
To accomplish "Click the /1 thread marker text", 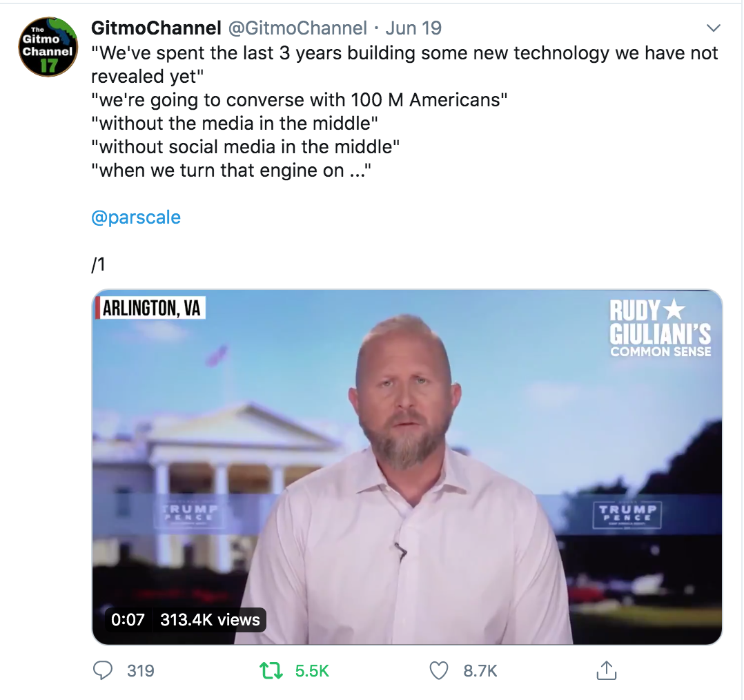I will click(x=98, y=264).
